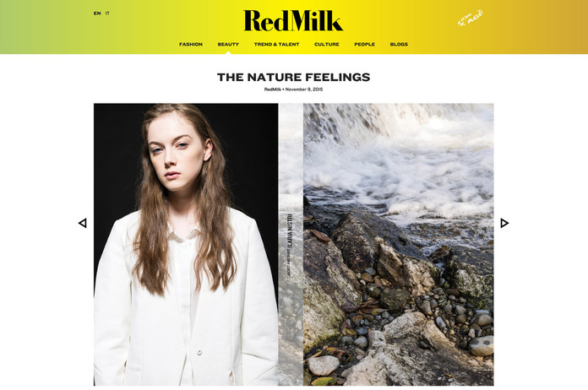Viewport: 588px width, 390px height.
Task: Click the model in white jacket photo
Action: point(186,245)
